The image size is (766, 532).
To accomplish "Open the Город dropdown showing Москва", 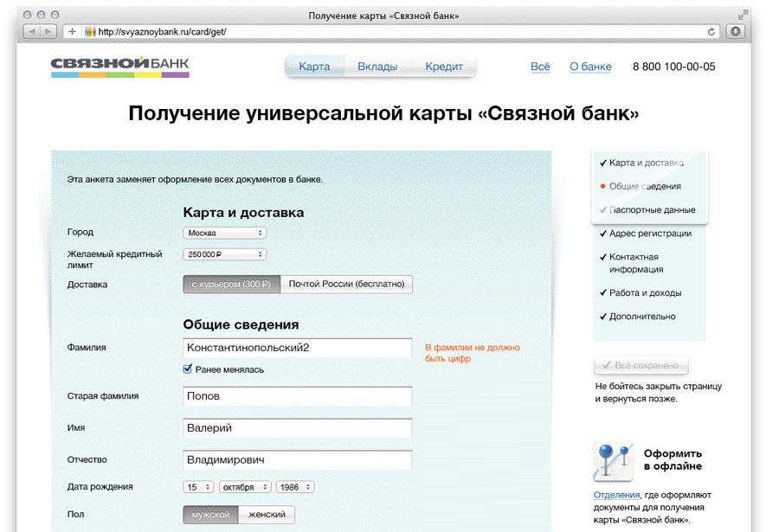I will (x=224, y=233).
